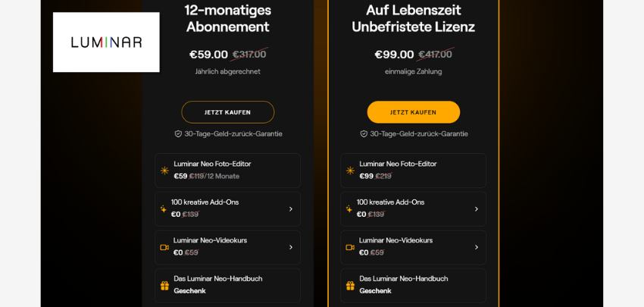Image resolution: width=644 pixels, height=307 pixels.
Task: Click the €99.00 lifetime price
Action: (394, 55)
